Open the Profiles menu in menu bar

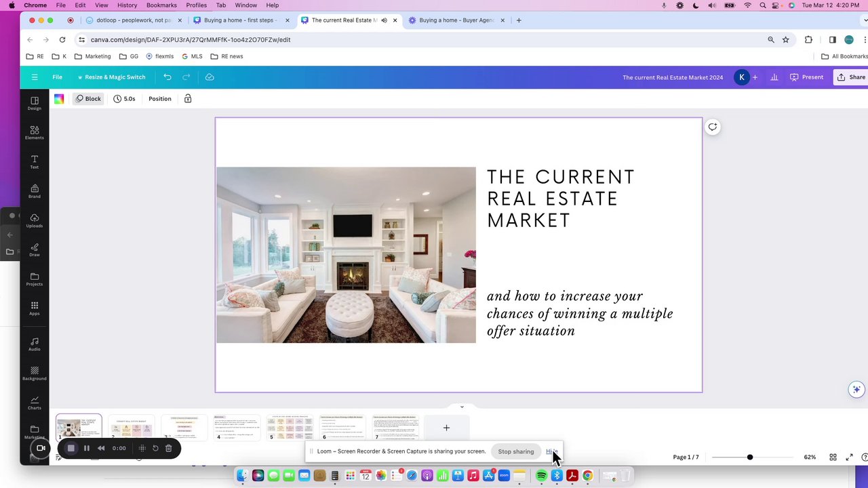click(x=196, y=5)
